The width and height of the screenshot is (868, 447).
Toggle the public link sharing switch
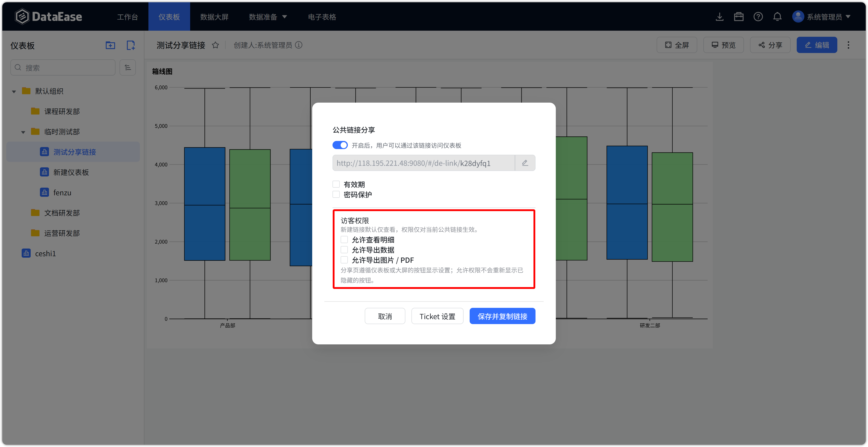tap(340, 145)
